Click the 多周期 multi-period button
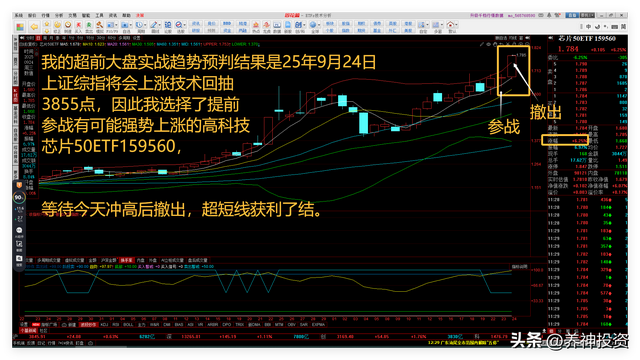 (124, 38)
